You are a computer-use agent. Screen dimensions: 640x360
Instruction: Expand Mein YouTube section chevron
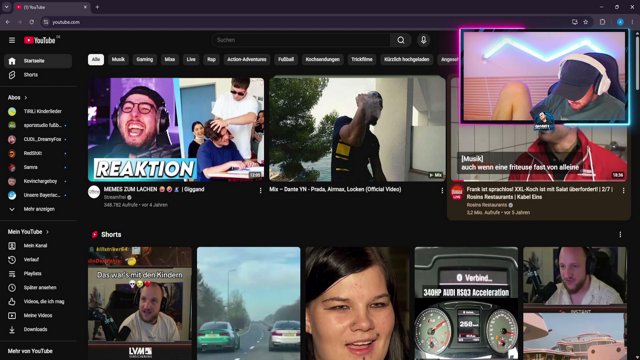47,232
